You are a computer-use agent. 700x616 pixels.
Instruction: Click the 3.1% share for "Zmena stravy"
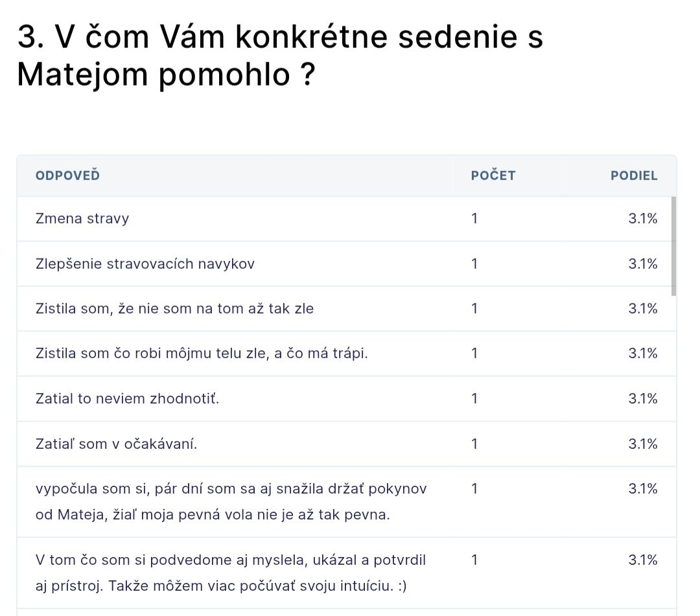642,218
